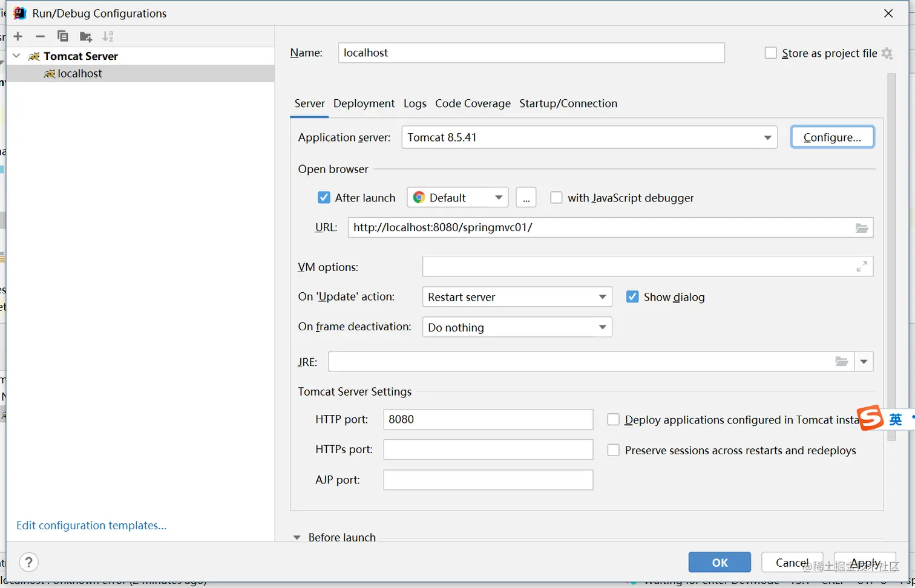Collapse the Tomcat Server tree node
The width and height of the screenshot is (915, 588).
click(x=17, y=56)
